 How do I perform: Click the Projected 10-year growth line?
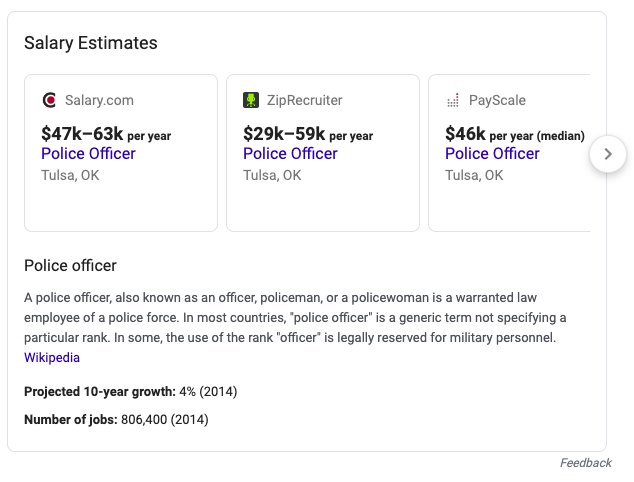131,391
